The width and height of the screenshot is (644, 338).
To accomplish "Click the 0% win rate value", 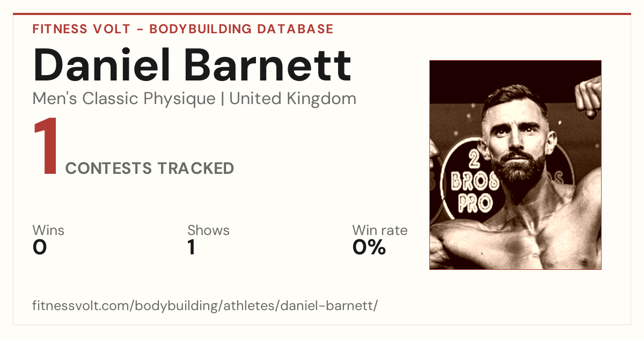I will point(369,247).
